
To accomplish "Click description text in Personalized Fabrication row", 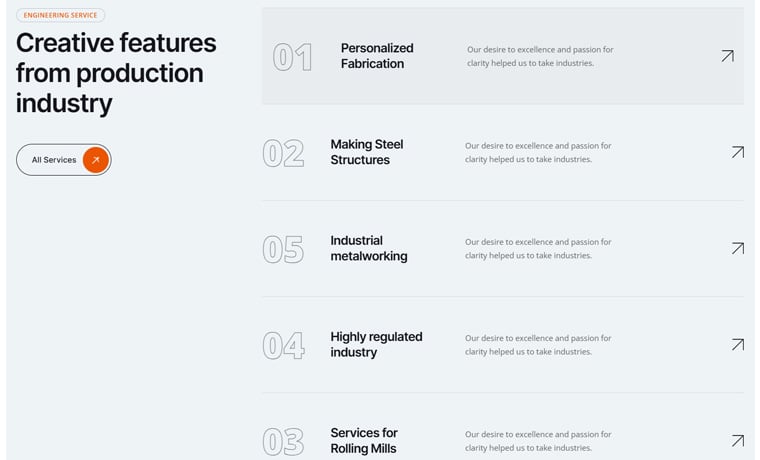I will 540,56.
